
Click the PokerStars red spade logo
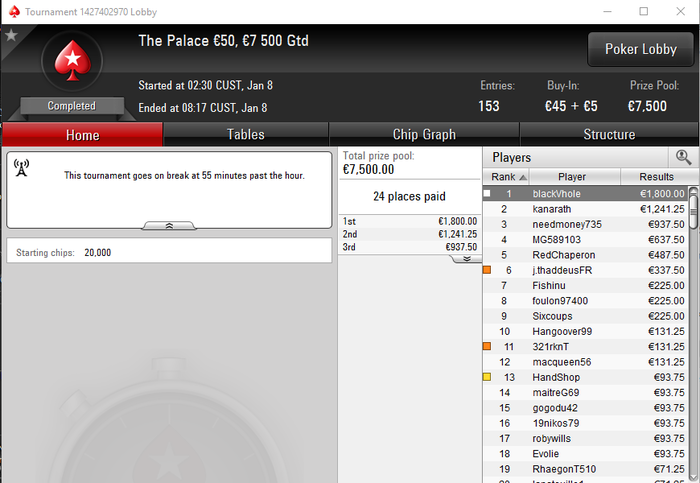coord(72,61)
